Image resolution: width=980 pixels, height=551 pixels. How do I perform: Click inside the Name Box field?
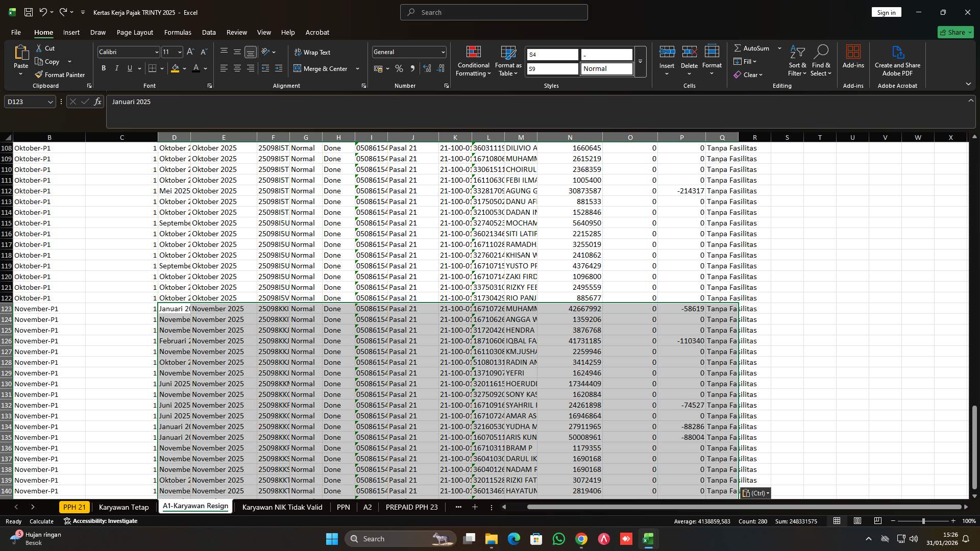tap(26, 102)
